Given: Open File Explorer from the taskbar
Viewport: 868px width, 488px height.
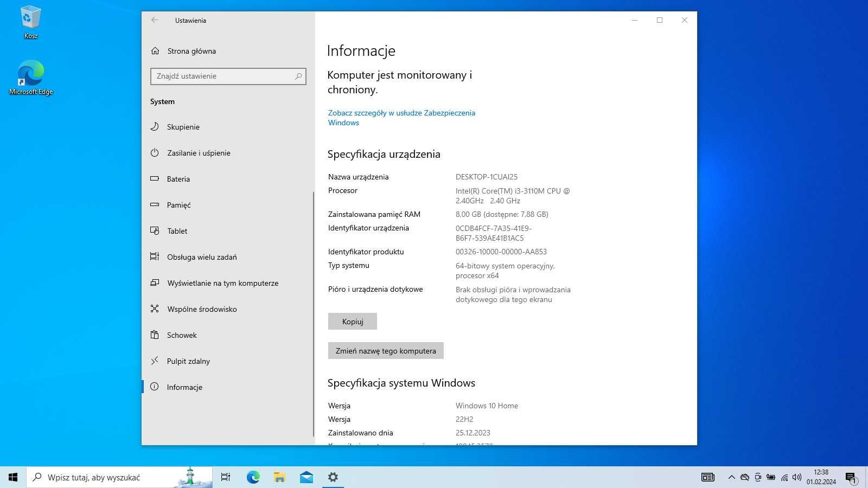Looking at the screenshot, I should tap(279, 477).
